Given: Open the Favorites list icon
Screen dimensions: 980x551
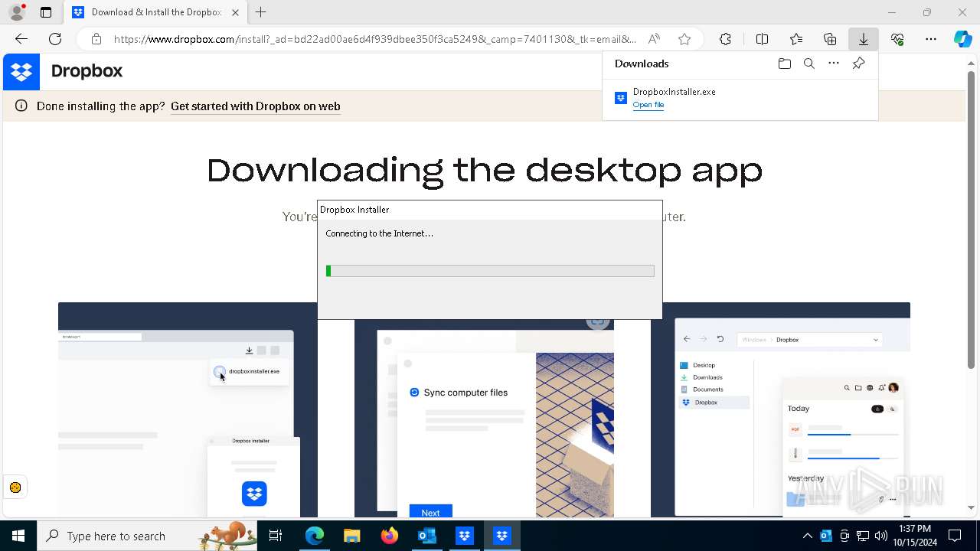Looking at the screenshot, I should tap(796, 39).
